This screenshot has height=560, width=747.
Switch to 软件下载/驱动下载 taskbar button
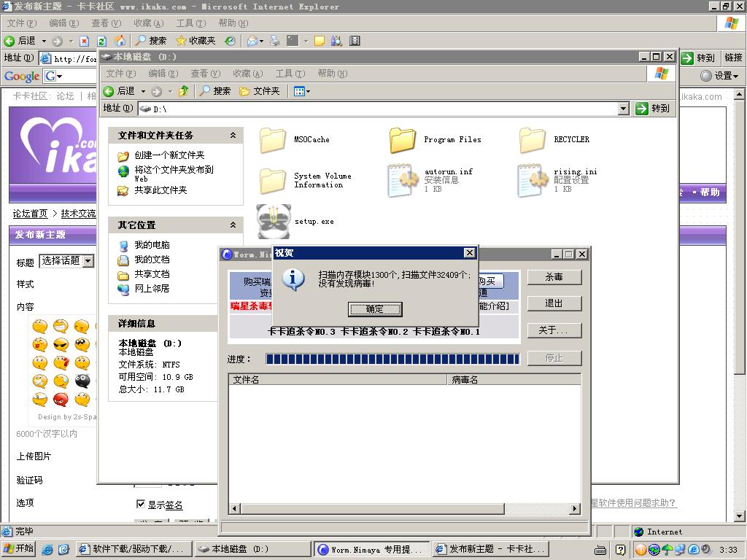[x=134, y=549]
